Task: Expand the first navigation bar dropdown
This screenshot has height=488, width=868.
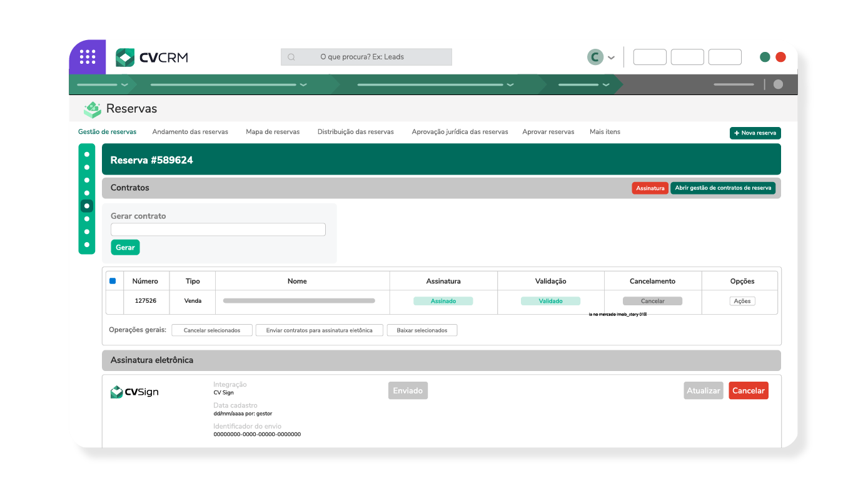Action: [124, 84]
